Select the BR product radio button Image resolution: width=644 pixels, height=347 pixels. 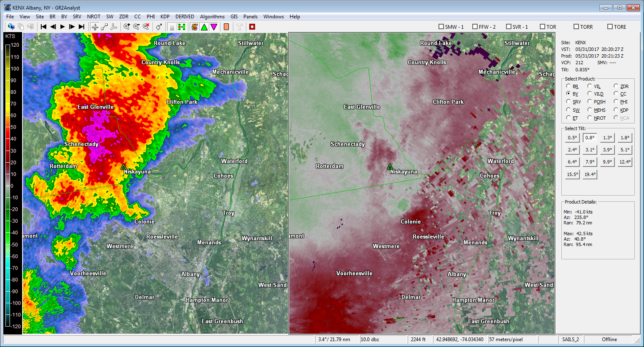(569, 86)
